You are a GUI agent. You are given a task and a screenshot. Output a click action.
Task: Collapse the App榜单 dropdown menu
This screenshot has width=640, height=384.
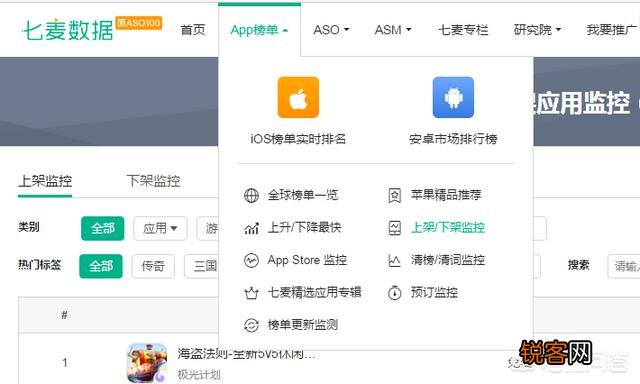pyautogui.click(x=259, y=30)
